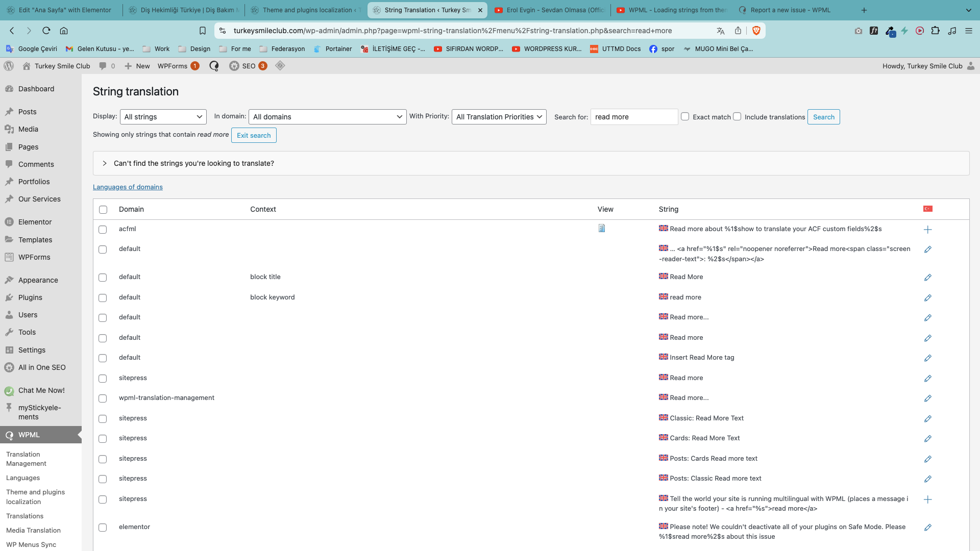This screenshot has width=980, height=551.
Task: Enable the Exact match checkbox
Action: pyautogui.click(x=685, y=117)
